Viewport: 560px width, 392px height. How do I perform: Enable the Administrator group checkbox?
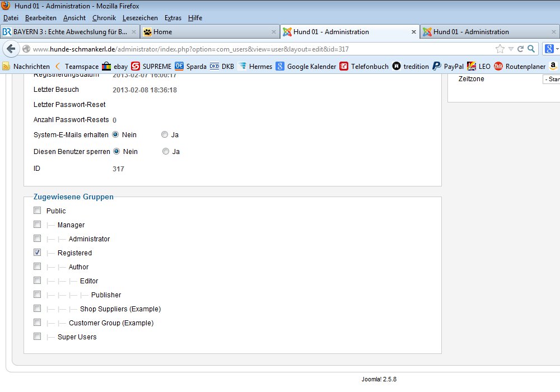pos(38,239)
